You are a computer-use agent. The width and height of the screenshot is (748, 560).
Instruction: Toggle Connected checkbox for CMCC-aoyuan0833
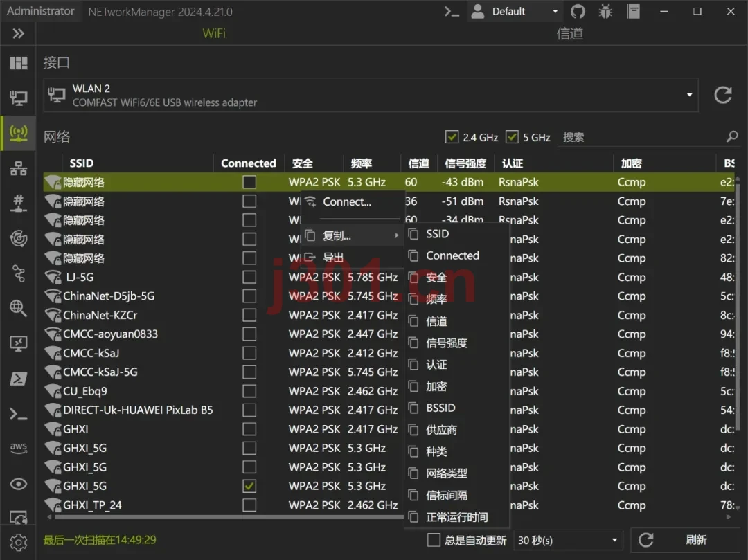tap(249, 334)
